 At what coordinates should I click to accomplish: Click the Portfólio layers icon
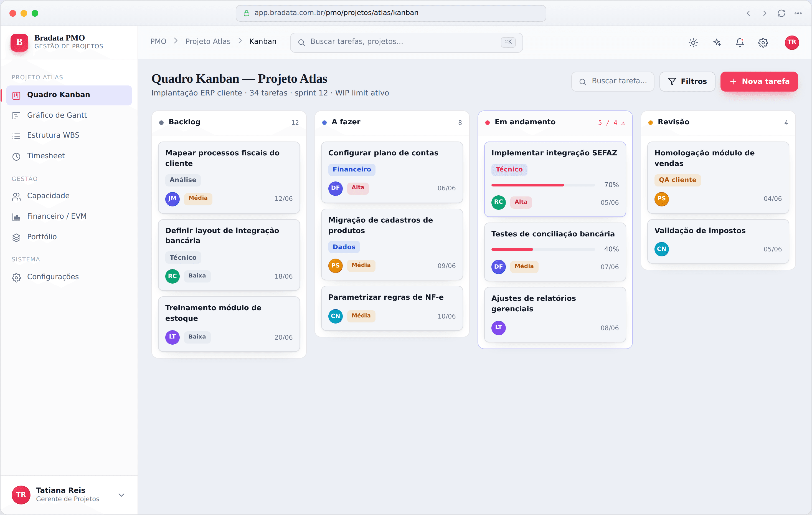16,237
